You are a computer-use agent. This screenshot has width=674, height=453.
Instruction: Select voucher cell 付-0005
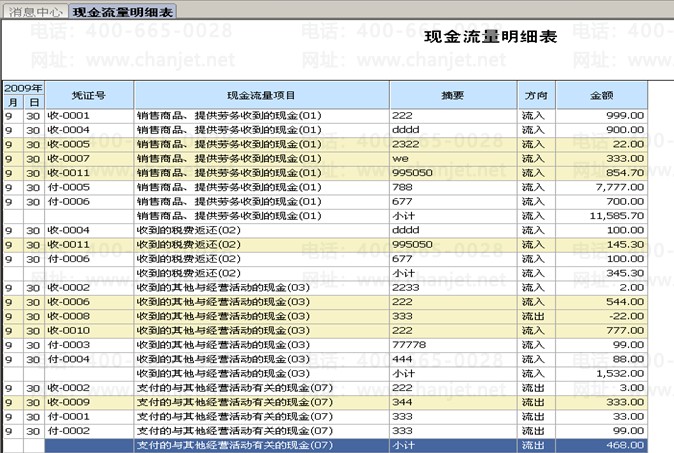(x=89, y=187)
